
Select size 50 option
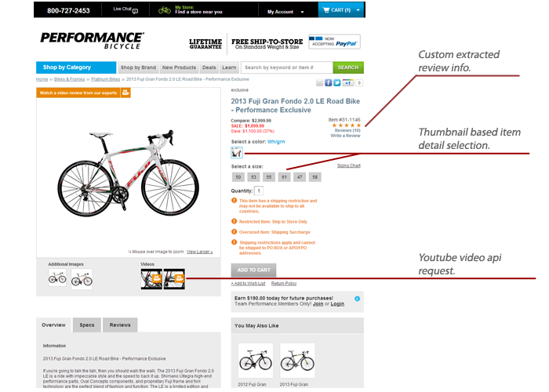click(238, 177)
